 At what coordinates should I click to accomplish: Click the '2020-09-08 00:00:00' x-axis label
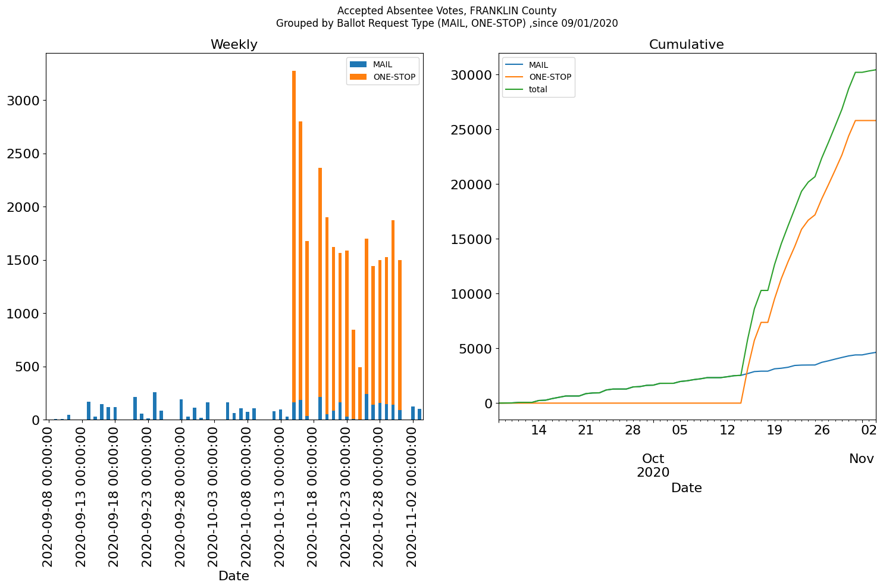pos(48,496)
